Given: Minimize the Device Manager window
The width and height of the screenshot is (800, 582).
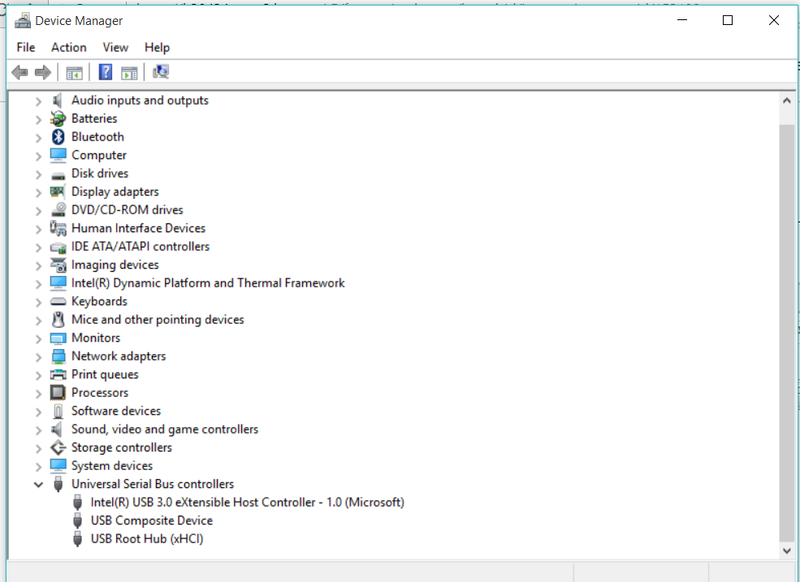Looking at the screenshot, I should point(682,20).
